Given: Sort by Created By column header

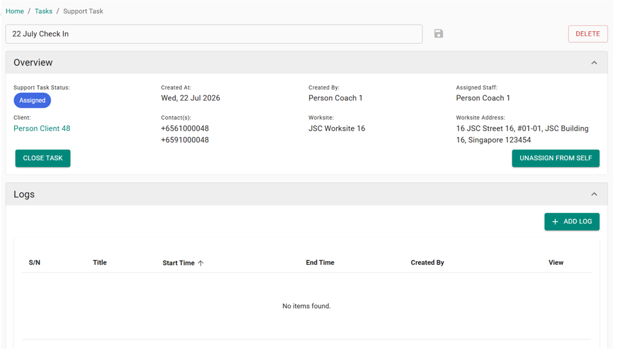Looking at the screenshot, I should tap(427, 262).
